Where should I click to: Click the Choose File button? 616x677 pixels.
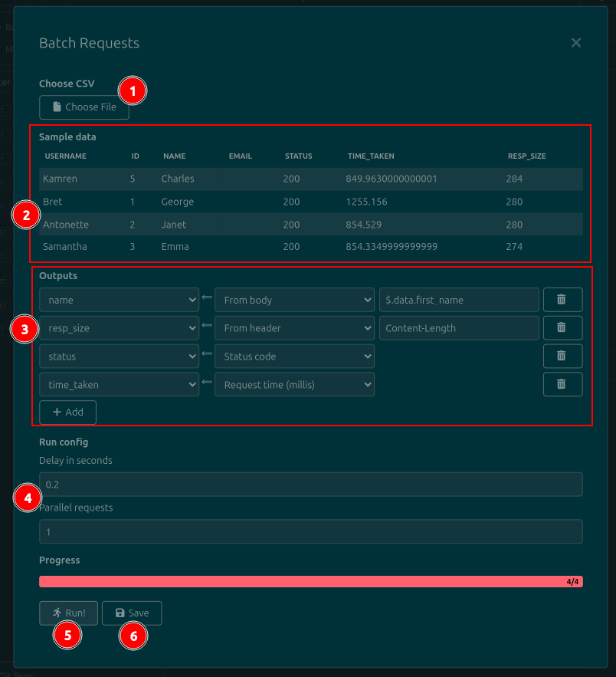pyautogui.click(x=84, y=107)
